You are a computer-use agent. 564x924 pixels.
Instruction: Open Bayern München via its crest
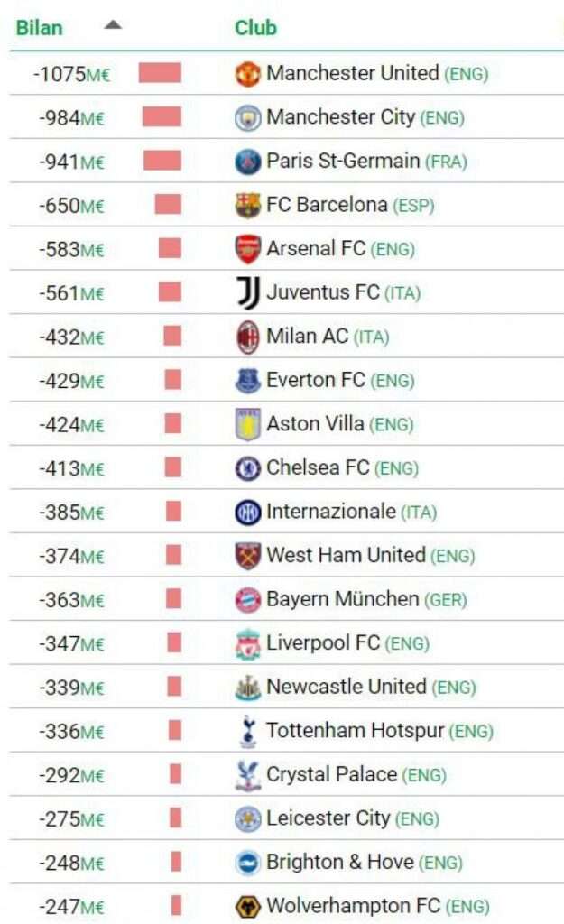point(246,598)
